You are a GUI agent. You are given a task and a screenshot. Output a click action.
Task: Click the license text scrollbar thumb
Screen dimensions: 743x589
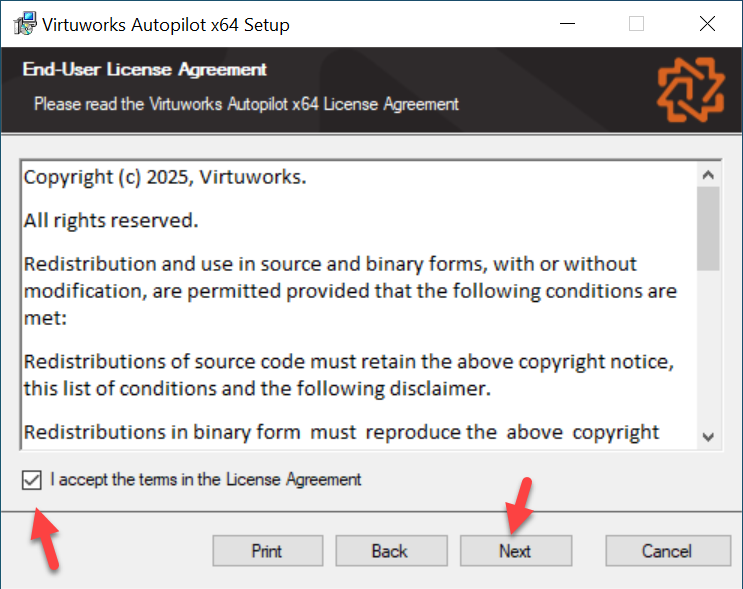(x=708, y=229)
